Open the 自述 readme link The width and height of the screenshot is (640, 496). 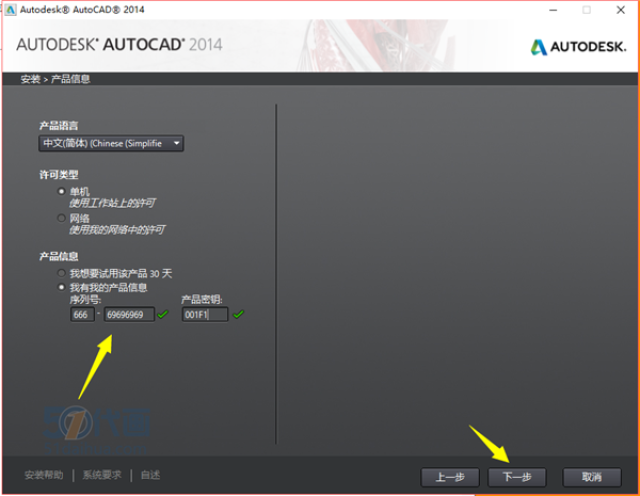pyautogui.click(x=150, y=475)
